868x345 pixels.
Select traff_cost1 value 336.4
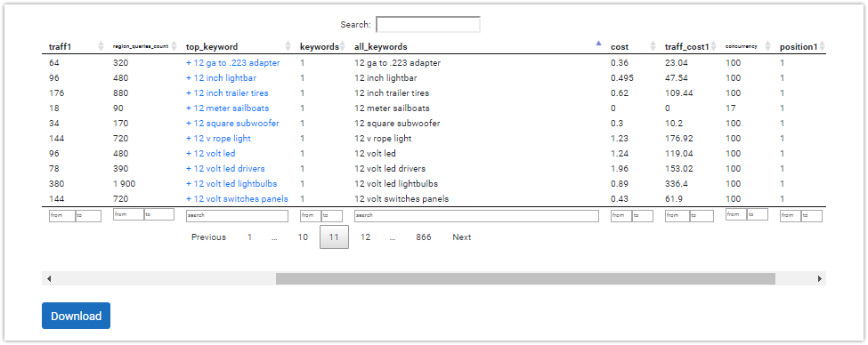[676, 183]
